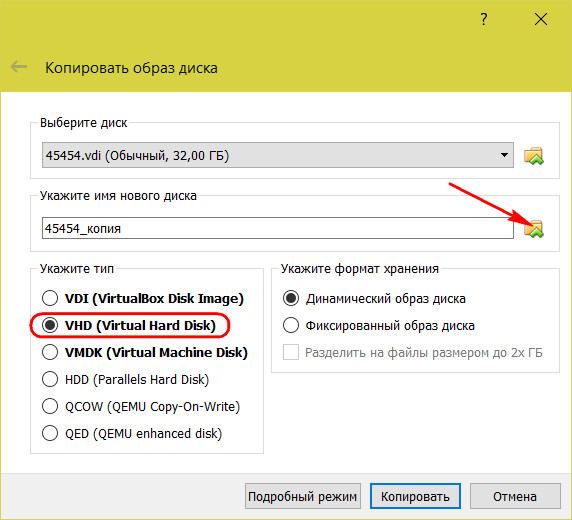This screenshot has width=572, height=520.
Task: Toggle the Разделить на файлы размером до 2х ГБ checkbox
Action: click(x=413, y=353)
